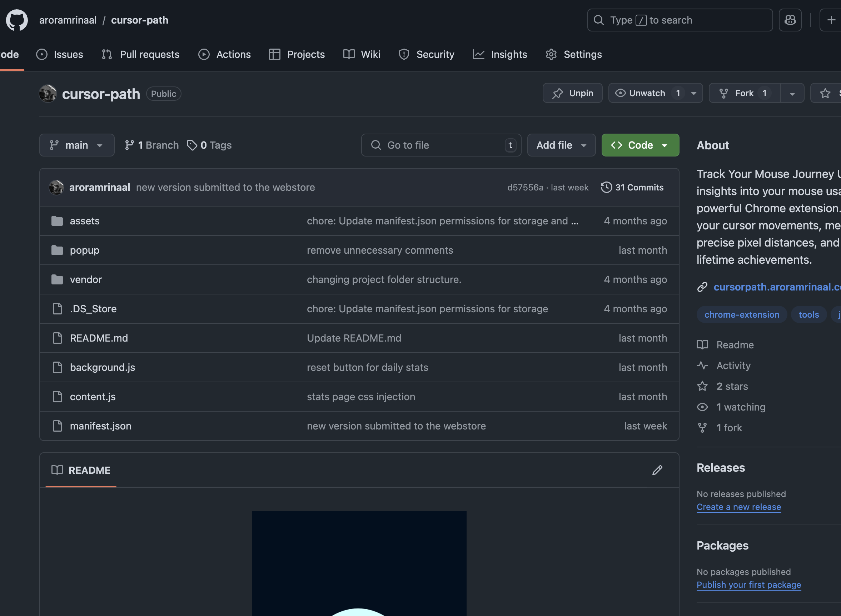
Task: Click the README preview image
Action: tap(359, 563)
